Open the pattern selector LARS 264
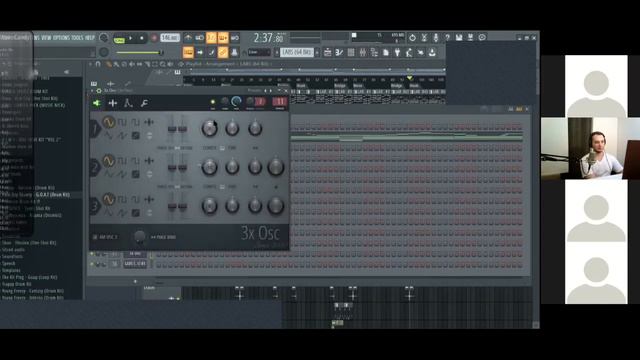Screen dimensions: 640x360 coord(297,52)
